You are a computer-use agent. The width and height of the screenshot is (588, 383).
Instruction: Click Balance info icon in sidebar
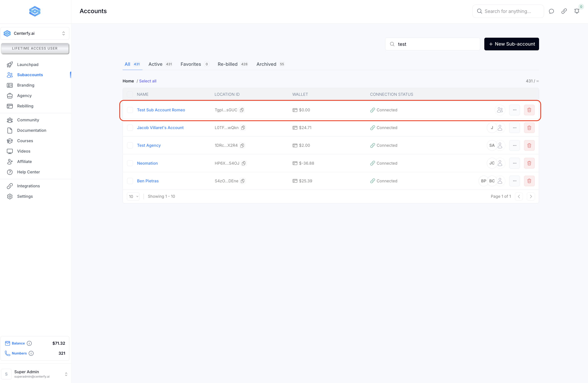point(29,343)
